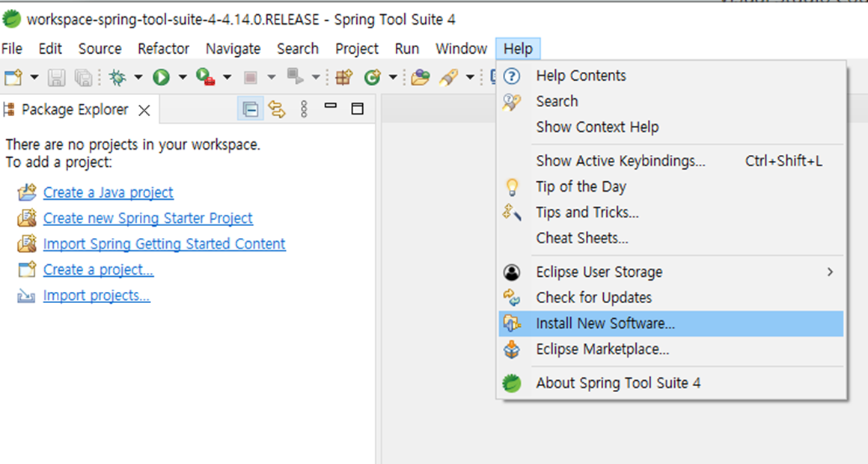Viewport: 868px width, 464px height.
Task: Close the open Help menu
Action: [518, 49]
